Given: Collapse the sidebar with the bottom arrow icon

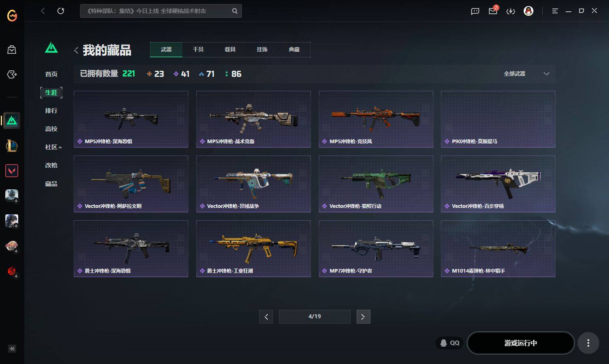Looking at the screenshot, I should 12,349.
